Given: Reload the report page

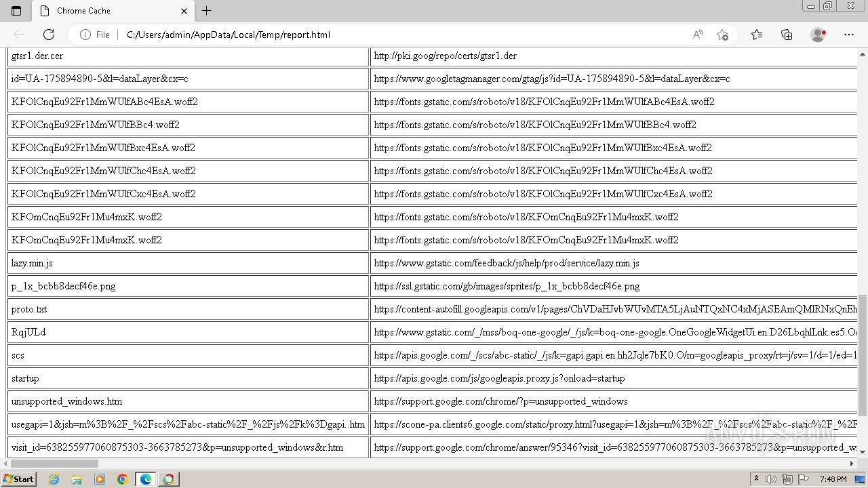Looking at the screenshot, I should [x=49, y=35].
